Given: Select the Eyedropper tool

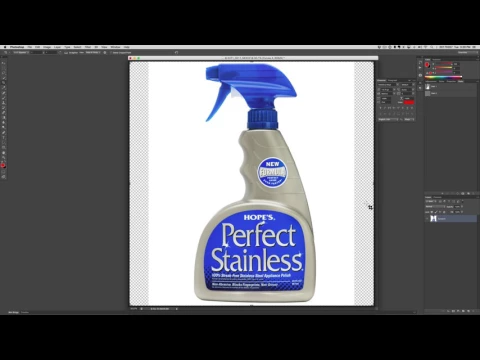Looking at the screenshot, I should tap(4, 87).
